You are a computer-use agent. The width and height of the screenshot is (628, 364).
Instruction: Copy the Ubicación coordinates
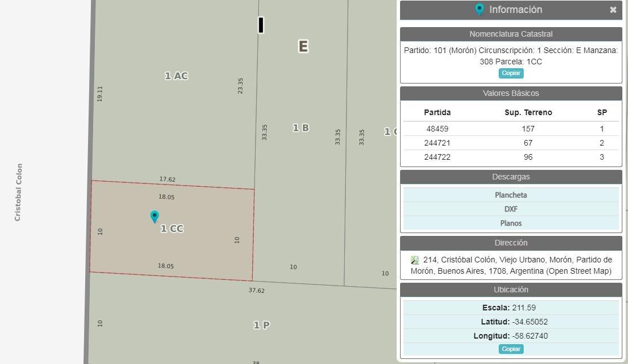coord(511,349)
